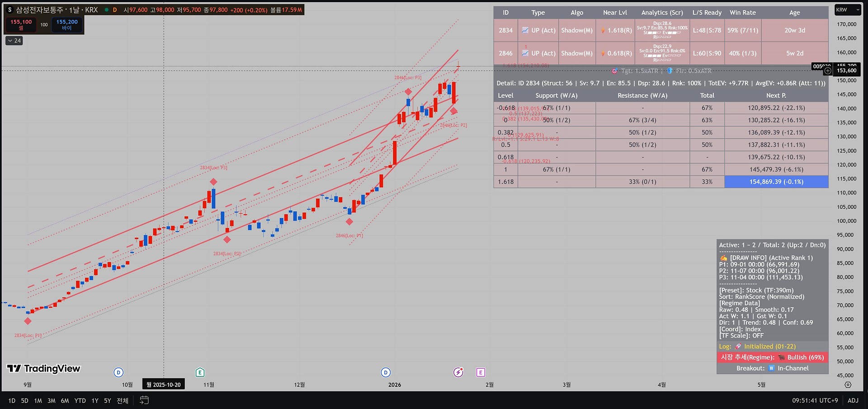Click the 0.618(R) near level cell
This screenshot has width=868, height=409.
point(615,53)
